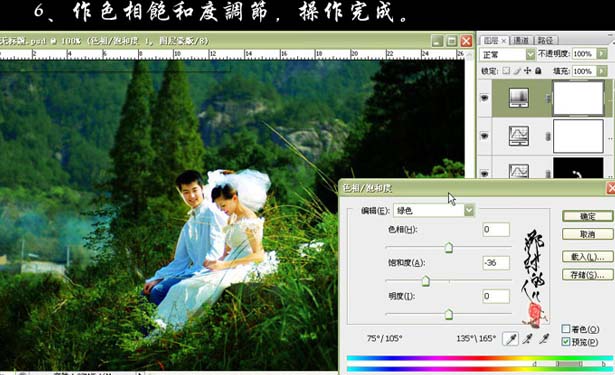Click the lock transparent pixels icon

(x=506, y=71)
